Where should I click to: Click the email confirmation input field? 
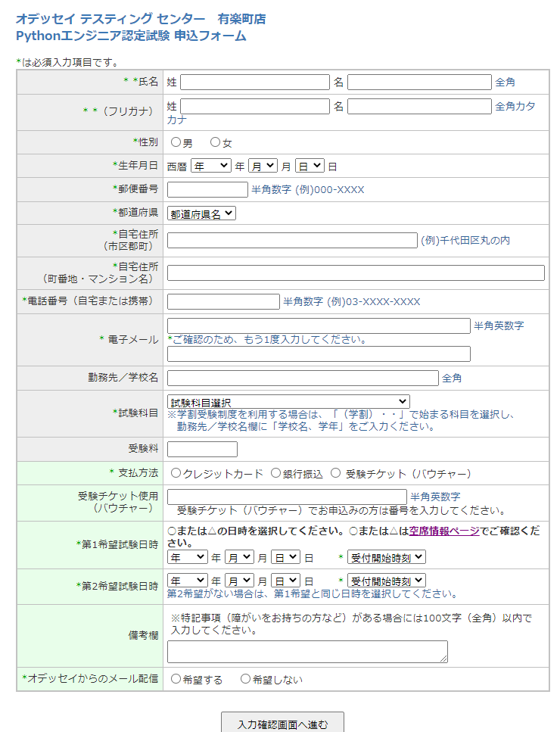tap(319, 354)
